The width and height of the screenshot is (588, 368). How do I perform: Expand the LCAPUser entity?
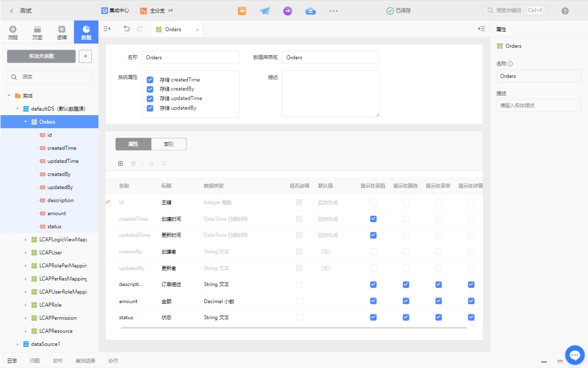(x=26, y=253)
